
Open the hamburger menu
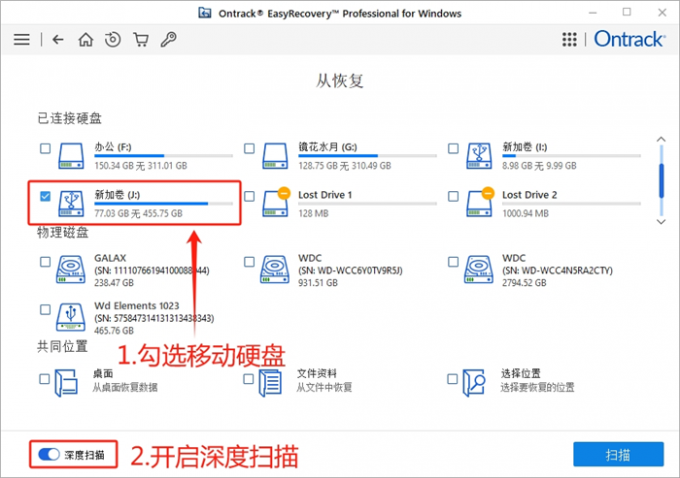22,40
